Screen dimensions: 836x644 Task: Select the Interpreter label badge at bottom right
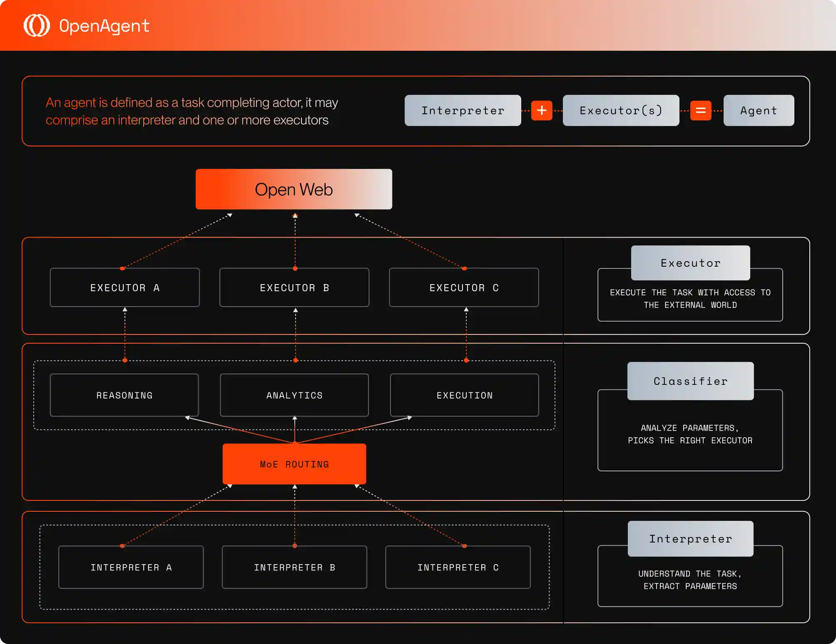pos(690,538)
